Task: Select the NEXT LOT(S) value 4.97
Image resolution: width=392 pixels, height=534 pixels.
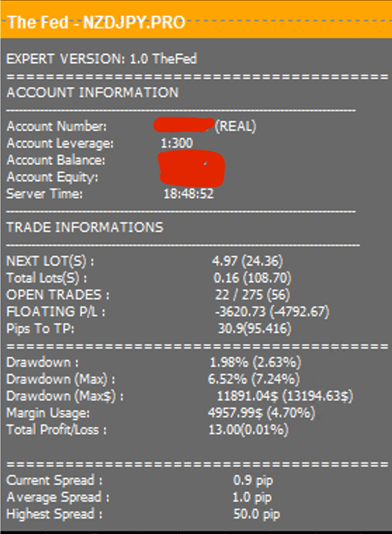Action: click(224, 261)
